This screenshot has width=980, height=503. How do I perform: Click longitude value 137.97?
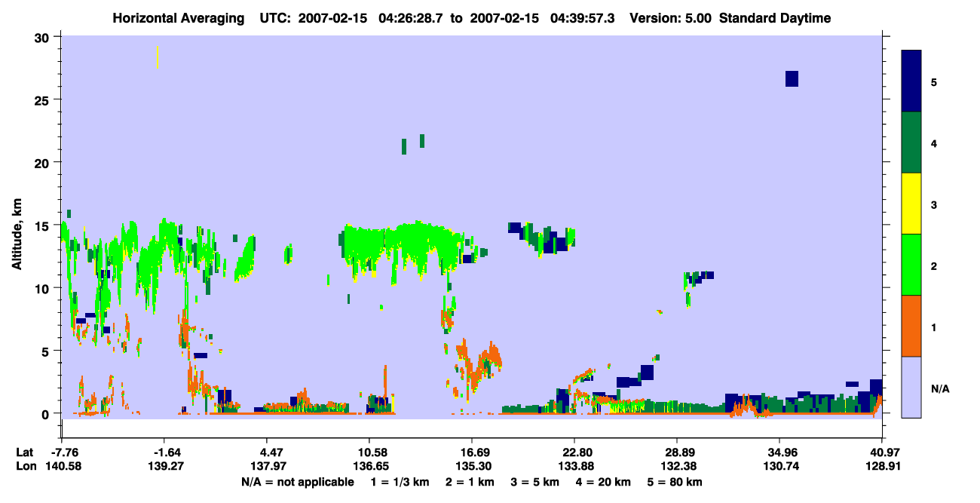267,466
